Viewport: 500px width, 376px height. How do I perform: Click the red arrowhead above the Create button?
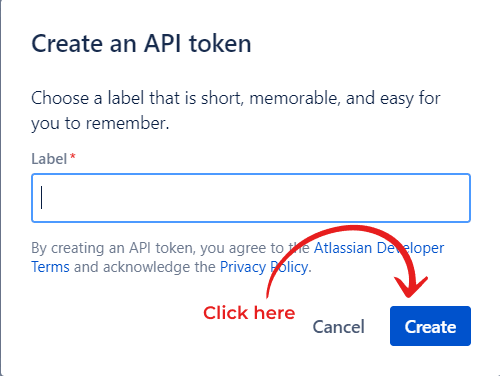pyautogui.click(x=411, y=286)
